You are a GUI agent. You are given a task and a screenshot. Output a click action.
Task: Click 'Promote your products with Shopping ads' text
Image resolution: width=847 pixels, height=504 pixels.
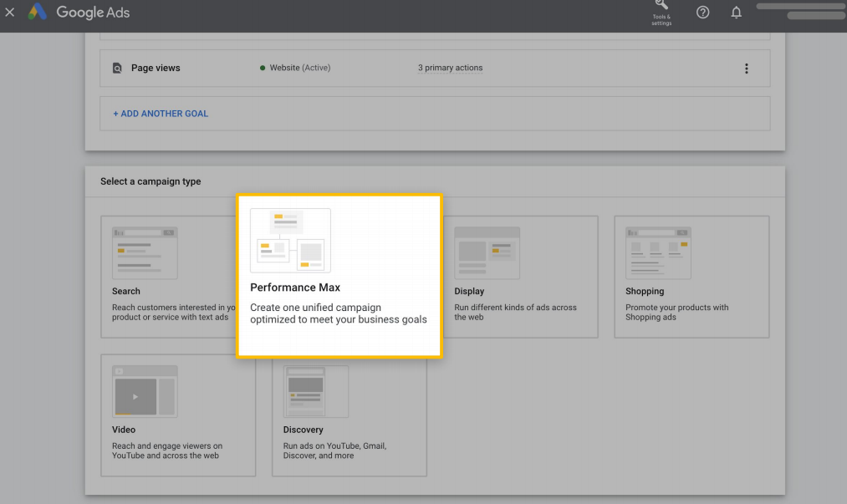[676, 313]
